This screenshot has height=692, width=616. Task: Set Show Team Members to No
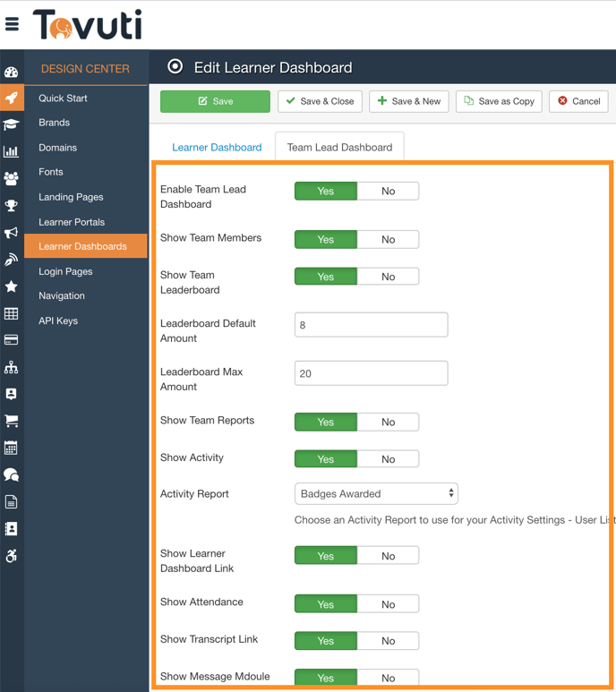(x=388, y=239)
